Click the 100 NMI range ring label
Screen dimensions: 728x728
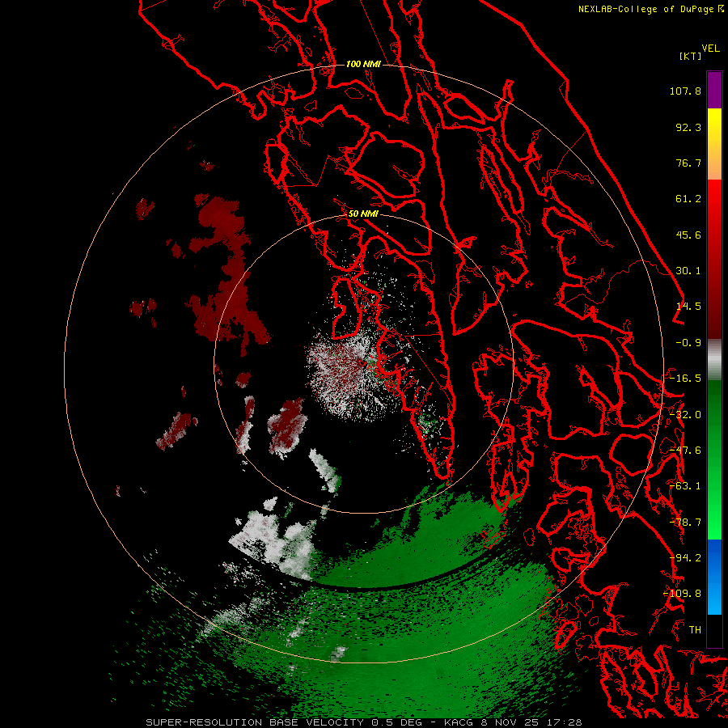(x=363, y=64)
